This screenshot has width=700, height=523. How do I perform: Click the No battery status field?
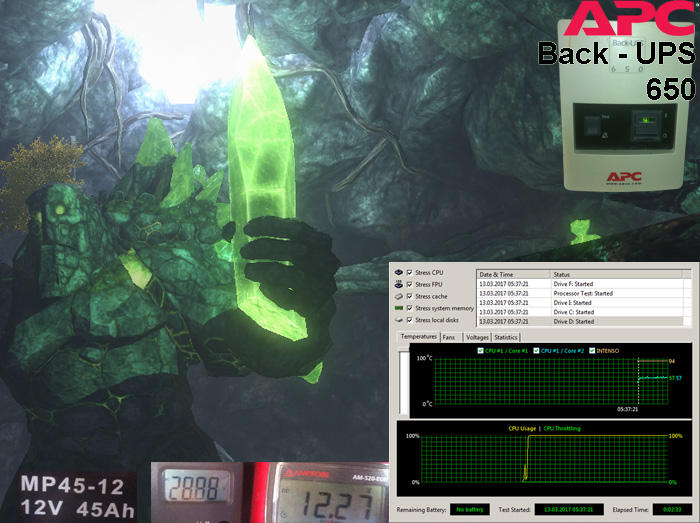[x=470, y=510]
